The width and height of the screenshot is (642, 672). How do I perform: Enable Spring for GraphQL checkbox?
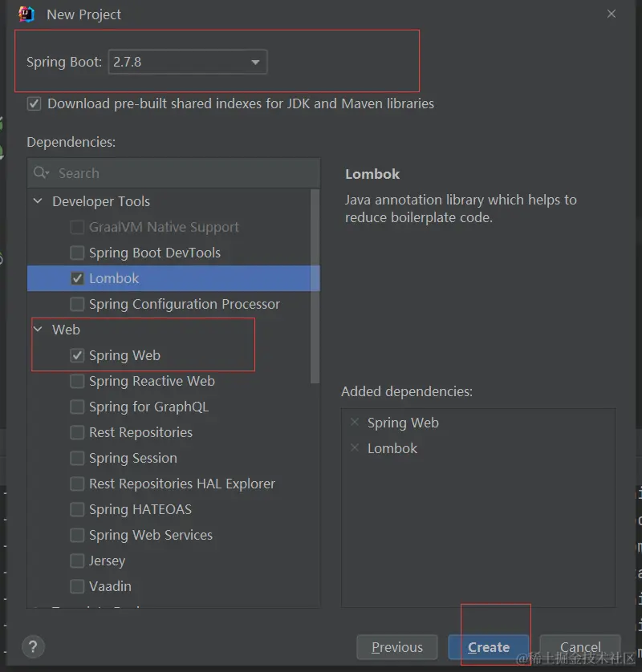77,407
